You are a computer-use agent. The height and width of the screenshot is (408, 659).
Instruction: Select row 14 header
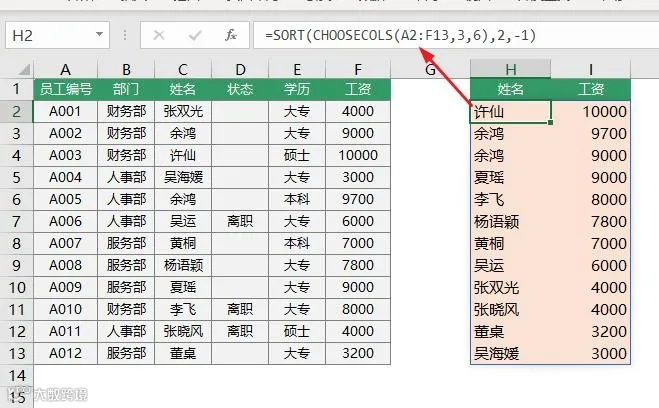16,375
